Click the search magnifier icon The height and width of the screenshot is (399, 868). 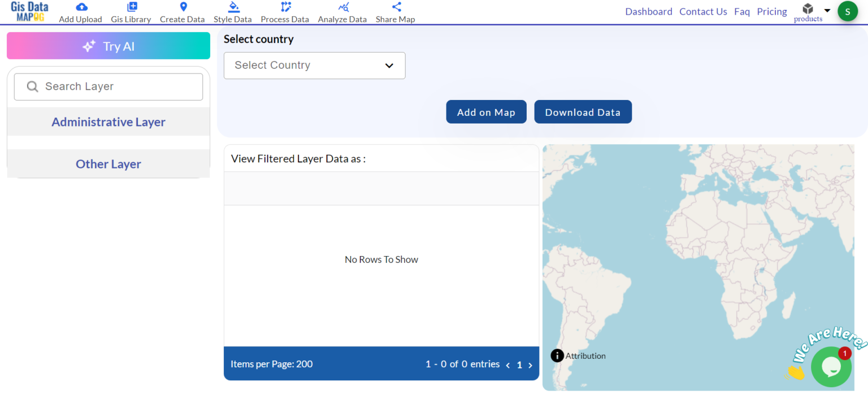click(x=33, y=86)
